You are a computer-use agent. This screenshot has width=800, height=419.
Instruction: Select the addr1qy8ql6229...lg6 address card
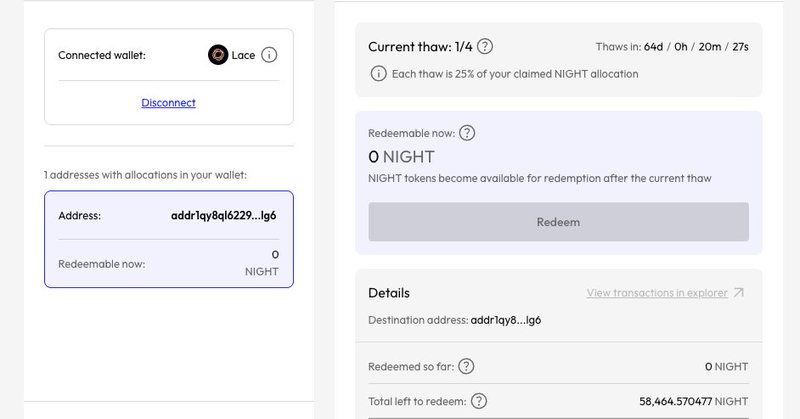pos(168,239)
